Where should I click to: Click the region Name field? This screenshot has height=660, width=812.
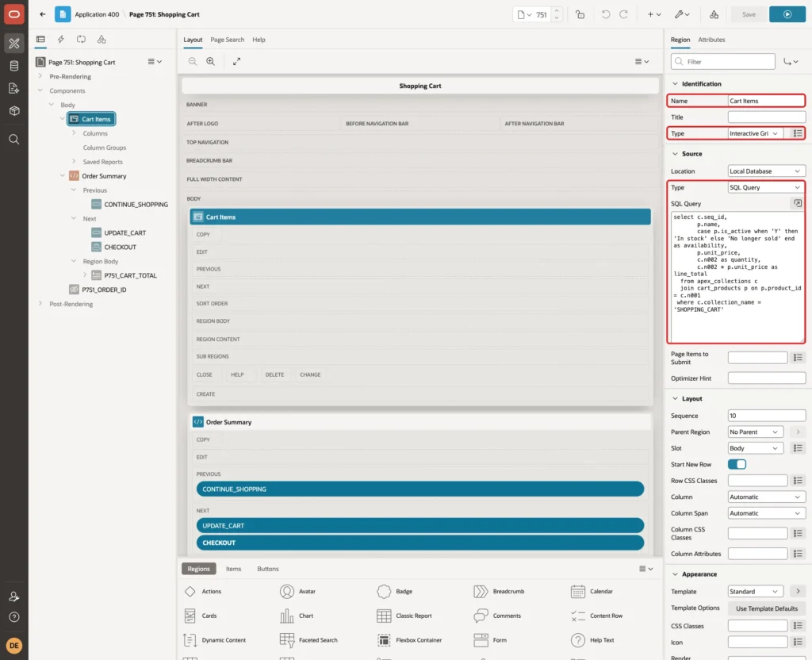[767, 101]
